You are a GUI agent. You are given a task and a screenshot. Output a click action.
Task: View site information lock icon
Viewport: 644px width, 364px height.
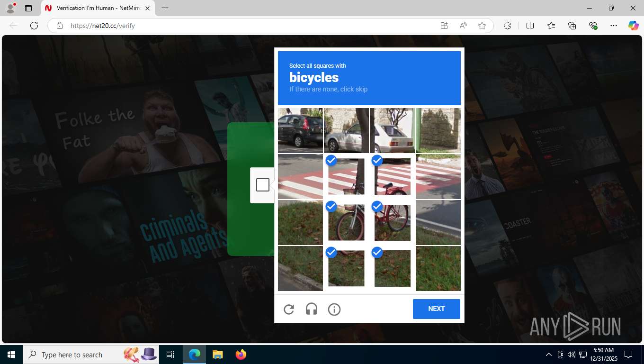coord(60,26)
